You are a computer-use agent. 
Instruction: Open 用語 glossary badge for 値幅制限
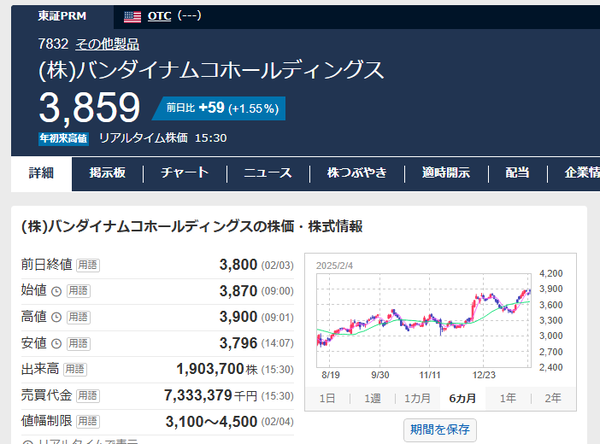[88, 421]
